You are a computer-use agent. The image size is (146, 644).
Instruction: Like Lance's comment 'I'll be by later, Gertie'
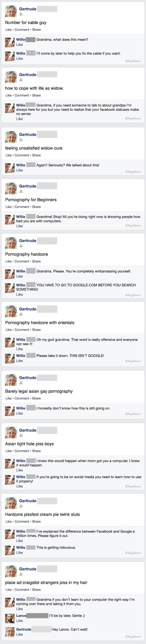pos(19,621)
